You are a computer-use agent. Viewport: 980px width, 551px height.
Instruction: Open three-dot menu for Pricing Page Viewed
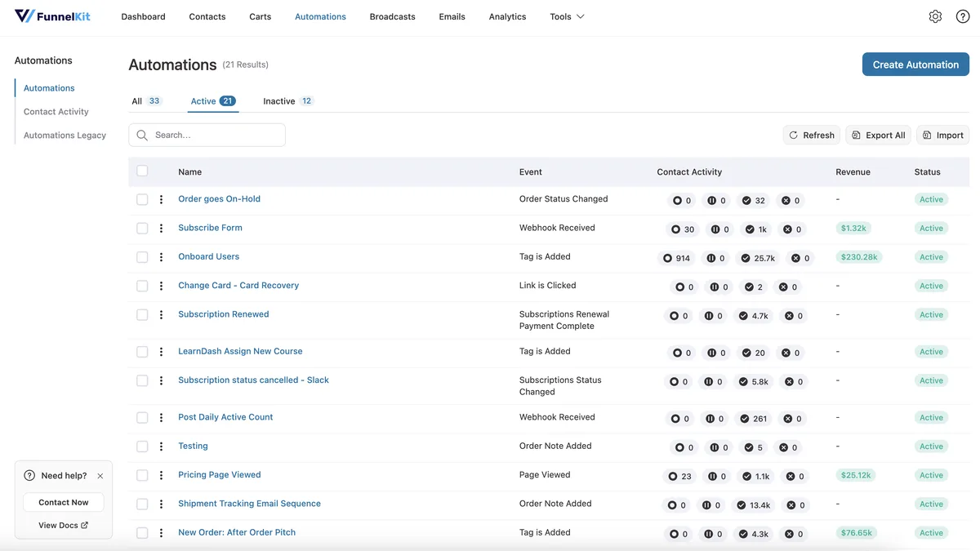tap(161, 475)
